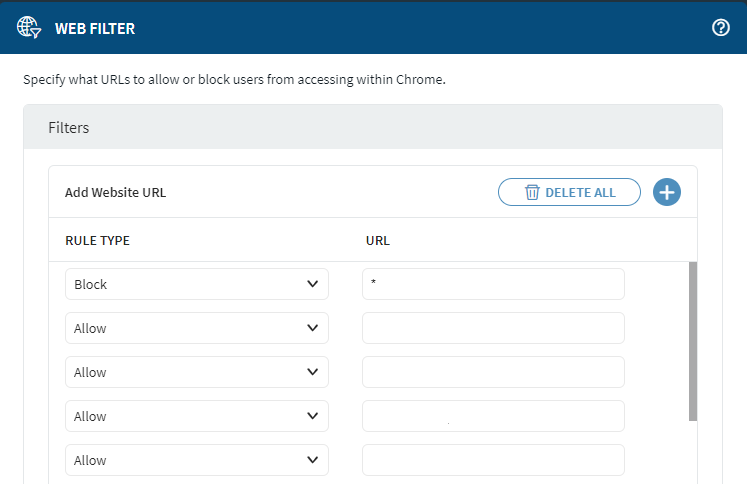747x484 pixels.
Task: Click the DELETE ALL button
Action: point(569,192)
